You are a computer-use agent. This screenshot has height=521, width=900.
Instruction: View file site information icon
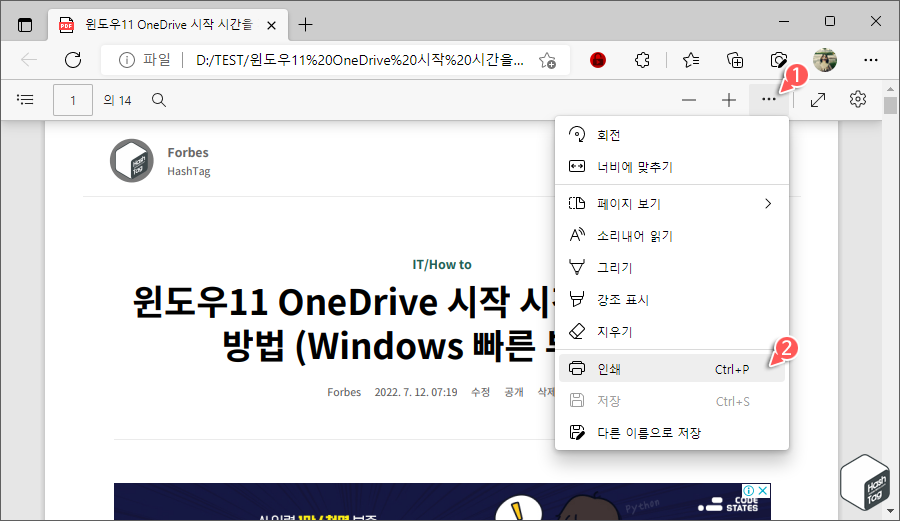coord(127,60)
